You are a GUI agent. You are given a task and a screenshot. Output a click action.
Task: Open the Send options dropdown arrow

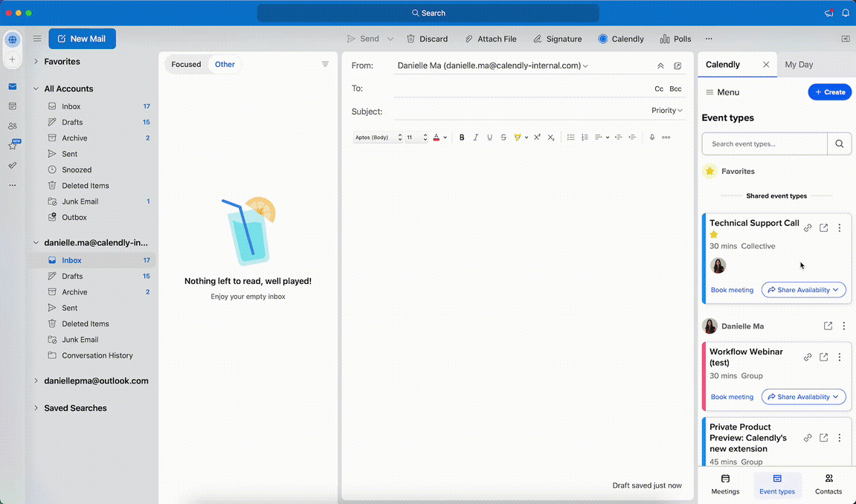point(390,39)
